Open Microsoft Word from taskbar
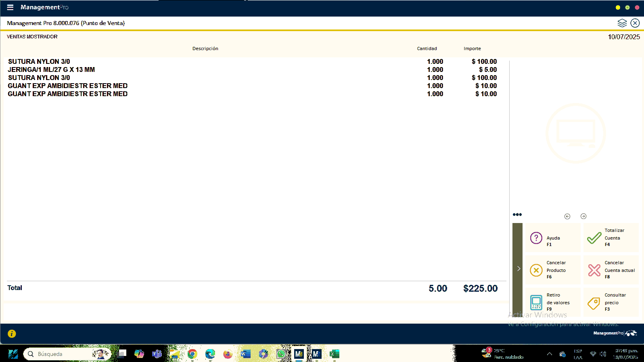 click(x=246, y=354)
